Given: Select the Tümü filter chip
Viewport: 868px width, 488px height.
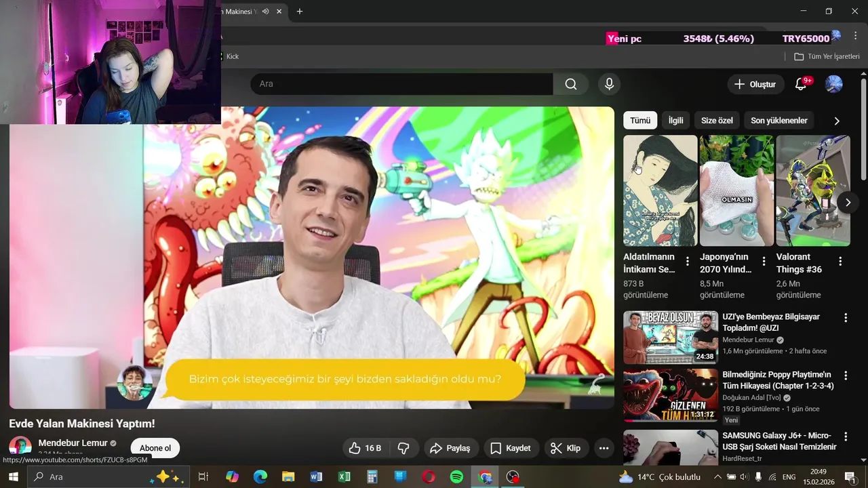Looking at the screenshot, I should point(640,120).
